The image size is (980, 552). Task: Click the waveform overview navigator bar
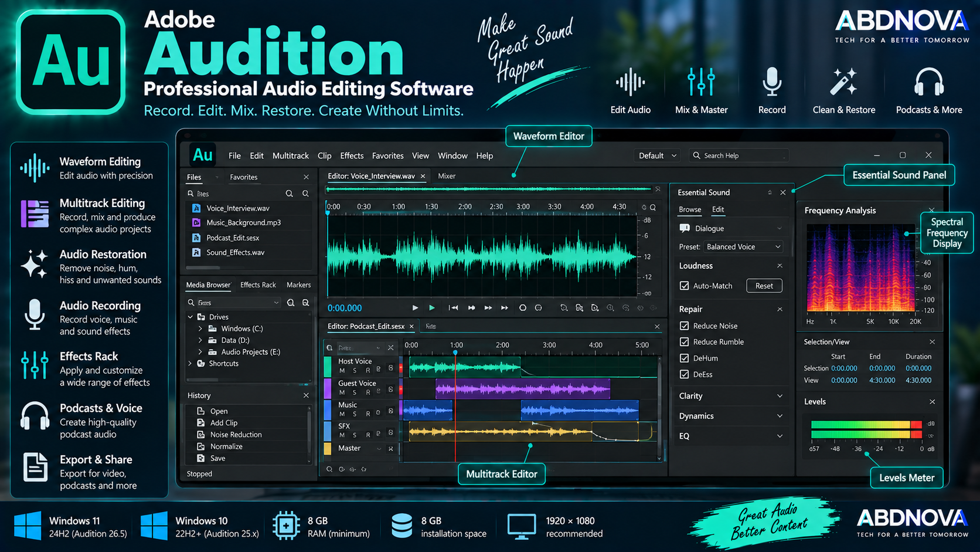pos(489,189)
